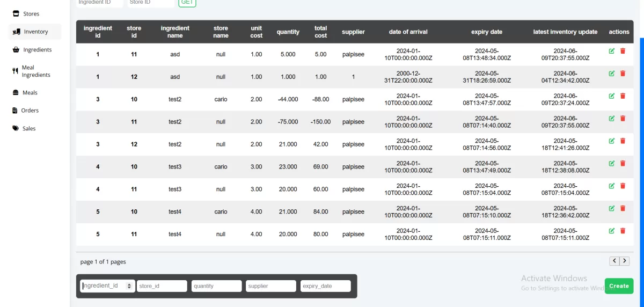Viewport: 644px width, 307px height.
Task: Edit the row for test3 store 10
Action: [x=612, y=163]
